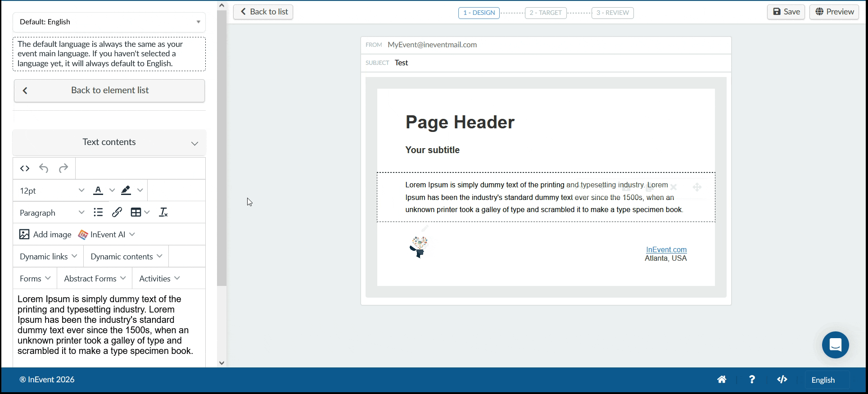868x394 pixels.
Task: Edit the SUBJECT field containing Test
Action: (x=546, y=63)
